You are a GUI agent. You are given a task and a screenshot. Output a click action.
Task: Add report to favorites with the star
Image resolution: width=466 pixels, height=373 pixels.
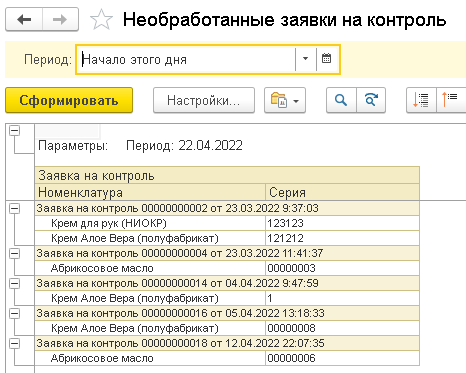[x=101, y=20]
